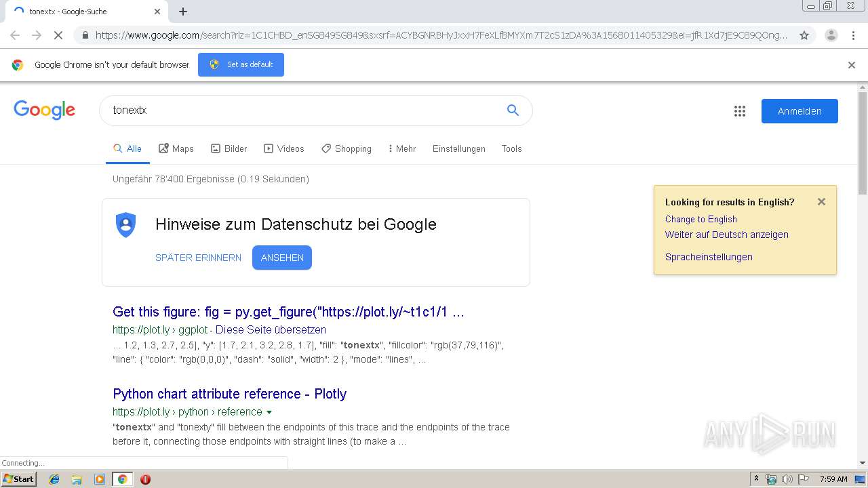Screen dimensions: 868x488
Task: Open the red security taskbar icon
Action: coord(145,479)
